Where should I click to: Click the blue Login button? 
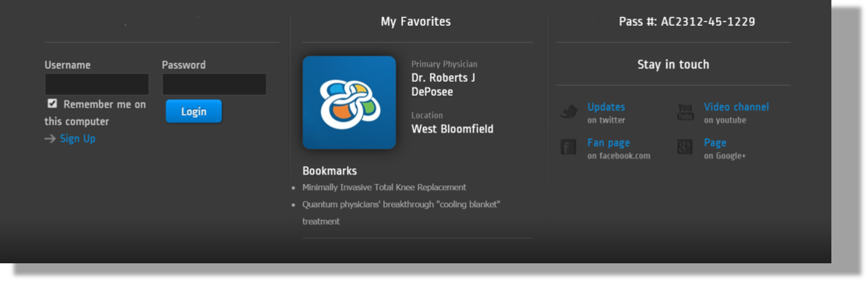[x=194, y=111]
